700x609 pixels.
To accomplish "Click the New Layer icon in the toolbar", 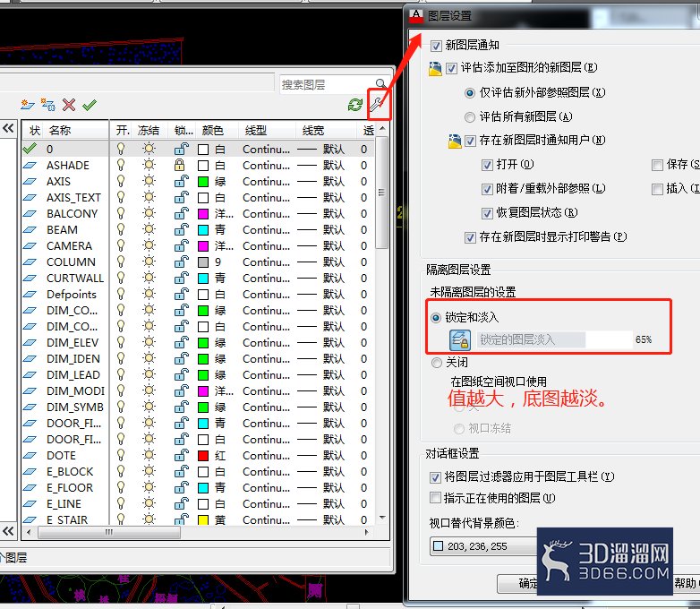I will [27, 105].
